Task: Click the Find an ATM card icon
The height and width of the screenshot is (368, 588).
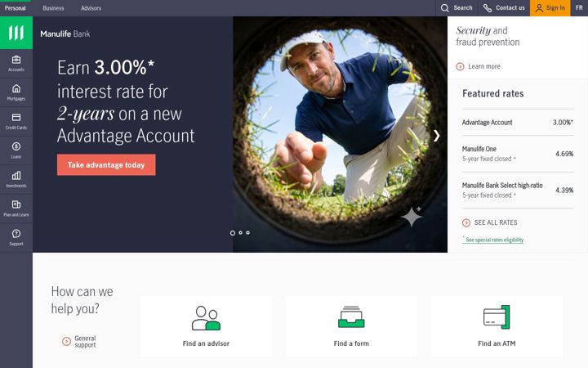Action: [x=497, y=317]
